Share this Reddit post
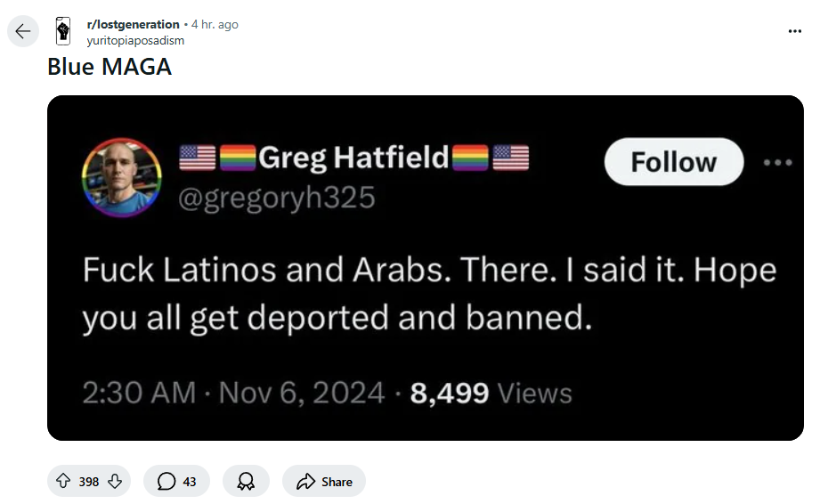 pyautogui.click(x=324, y=481)
